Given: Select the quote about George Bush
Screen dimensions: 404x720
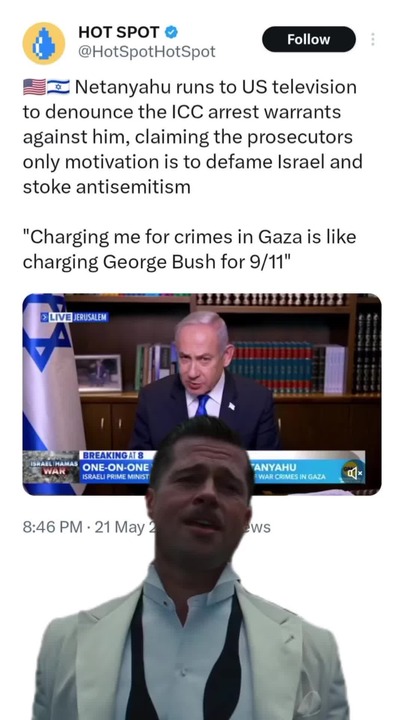Looking at the screenshot, I should (x=190, y=249).
